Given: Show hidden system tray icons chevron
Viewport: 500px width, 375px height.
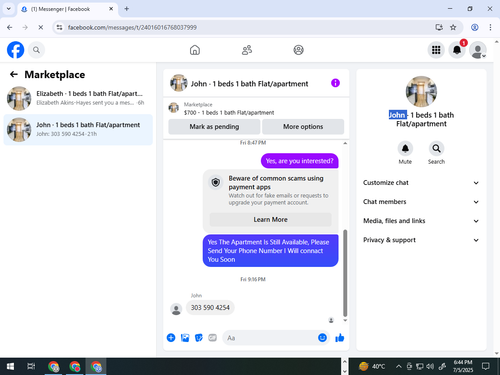Looking at the screenshot, I should coord(398,366).
